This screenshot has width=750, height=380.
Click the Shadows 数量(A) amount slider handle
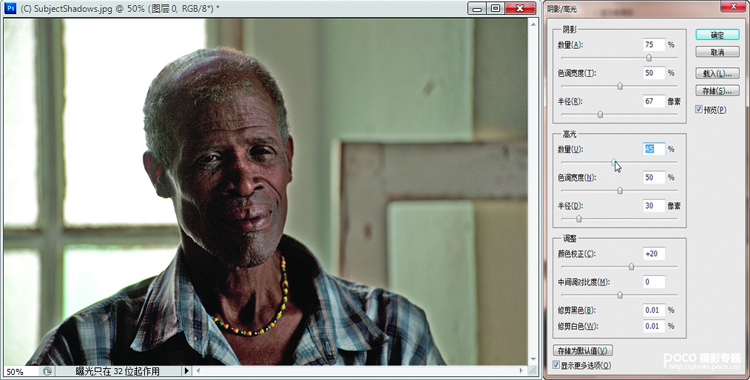(x=649, y=58)
